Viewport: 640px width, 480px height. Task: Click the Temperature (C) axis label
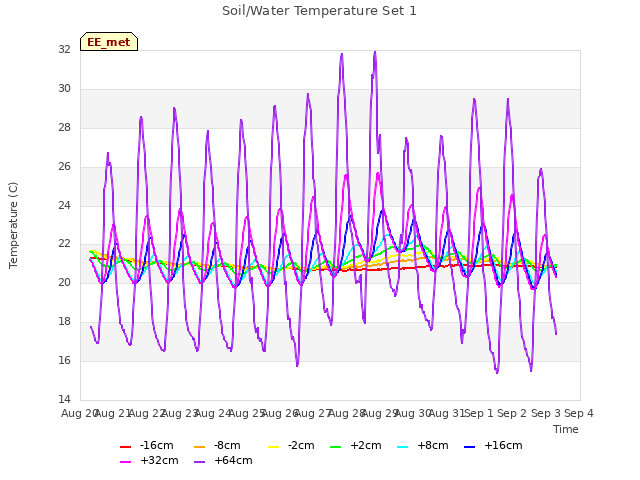tap(13, 225)
